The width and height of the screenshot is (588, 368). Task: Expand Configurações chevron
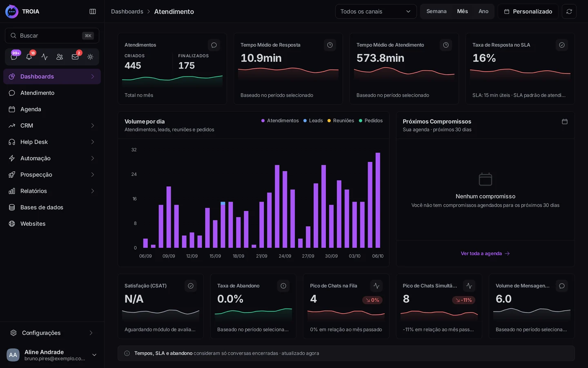(91, 333)
